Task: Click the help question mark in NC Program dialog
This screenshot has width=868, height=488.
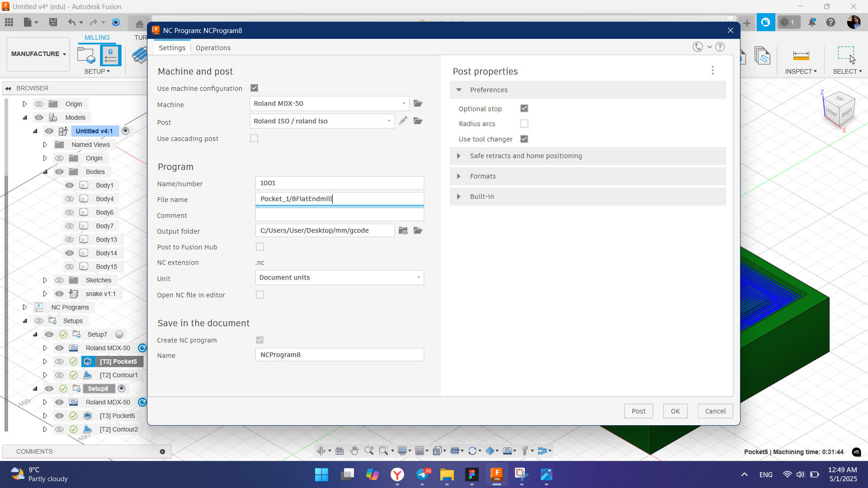Action: pos(720,47)
